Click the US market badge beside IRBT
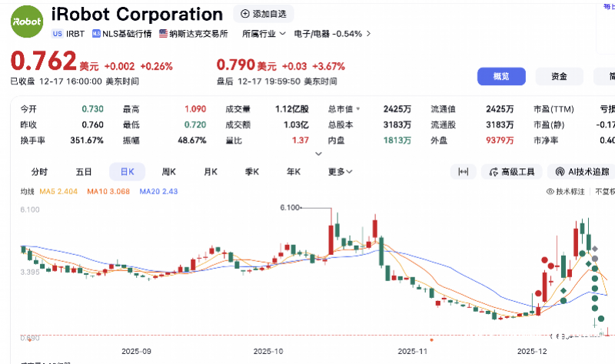The width and height of the screenshot is (615, 364). 57,34
